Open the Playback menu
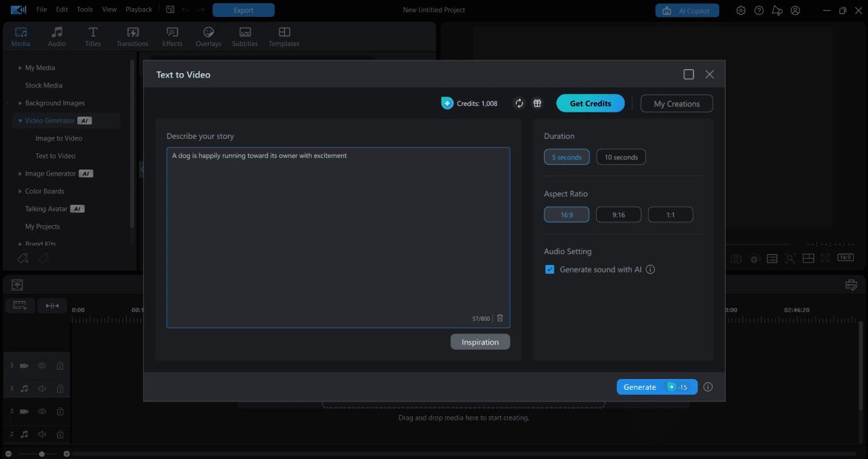 tap(138, 9)
